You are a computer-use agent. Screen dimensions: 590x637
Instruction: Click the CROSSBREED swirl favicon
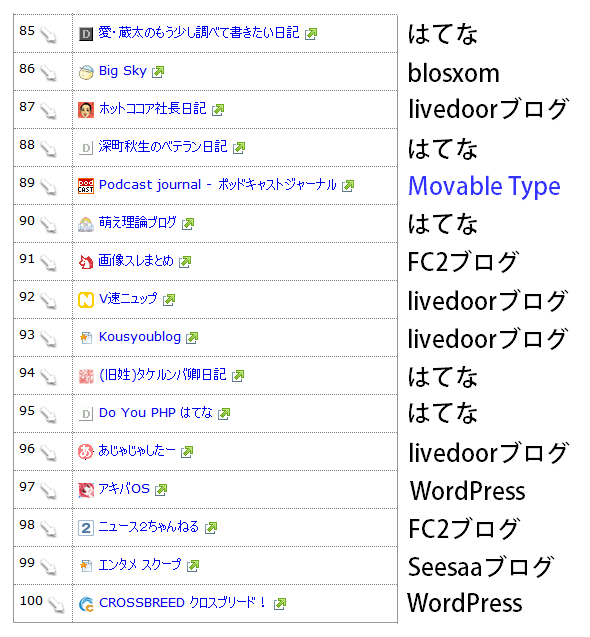tap(86, 604)
